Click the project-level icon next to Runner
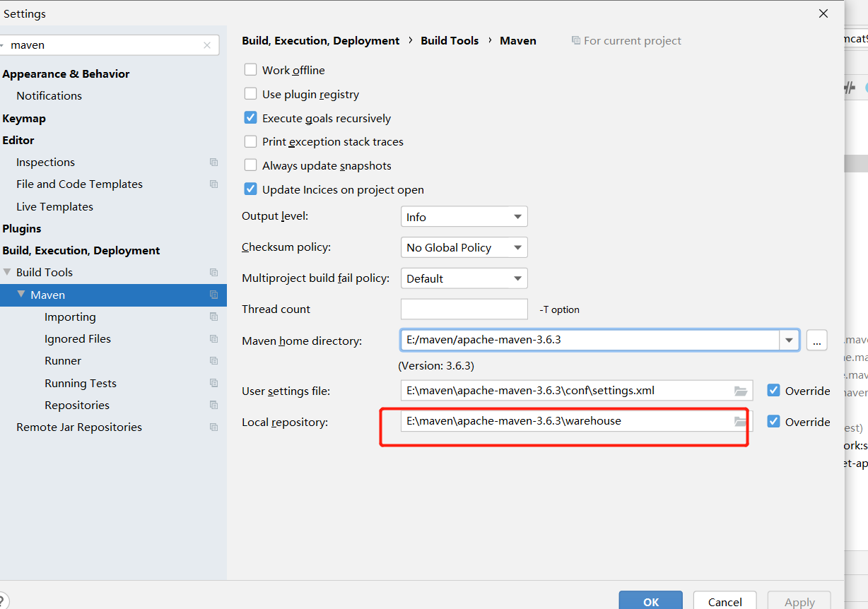The image size is (868, 609). pyautogui.click(x=213, y=361)
